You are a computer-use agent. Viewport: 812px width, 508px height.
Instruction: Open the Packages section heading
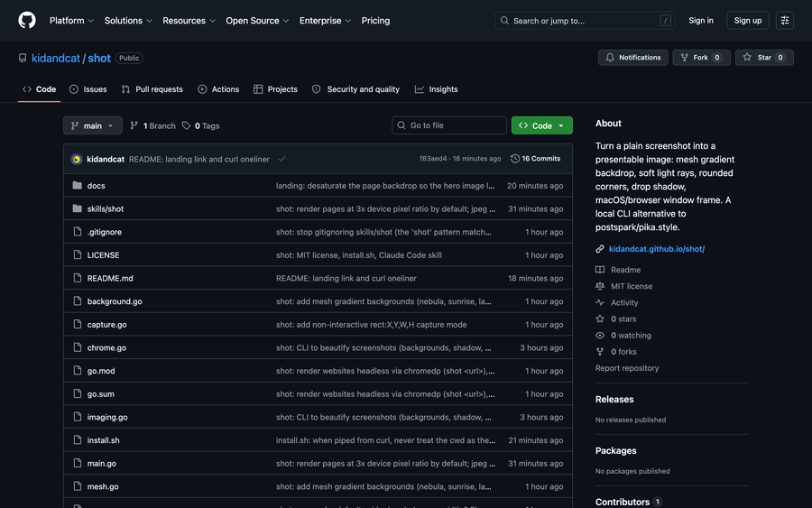point(615,450)
